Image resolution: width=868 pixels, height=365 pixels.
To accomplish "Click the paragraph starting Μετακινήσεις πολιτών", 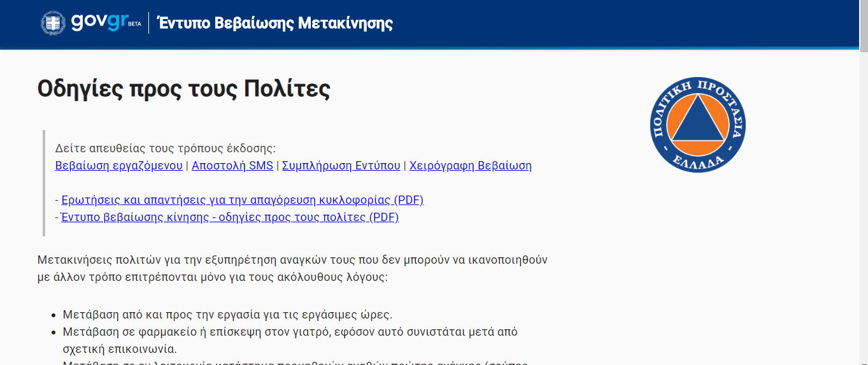I will point(292,269).
